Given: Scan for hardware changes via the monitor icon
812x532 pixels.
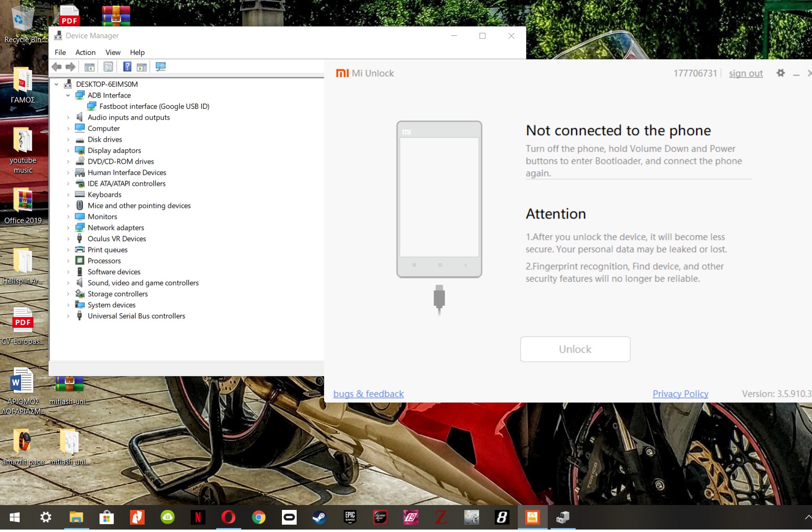Looking at the screenshot, I should [160, 67].
